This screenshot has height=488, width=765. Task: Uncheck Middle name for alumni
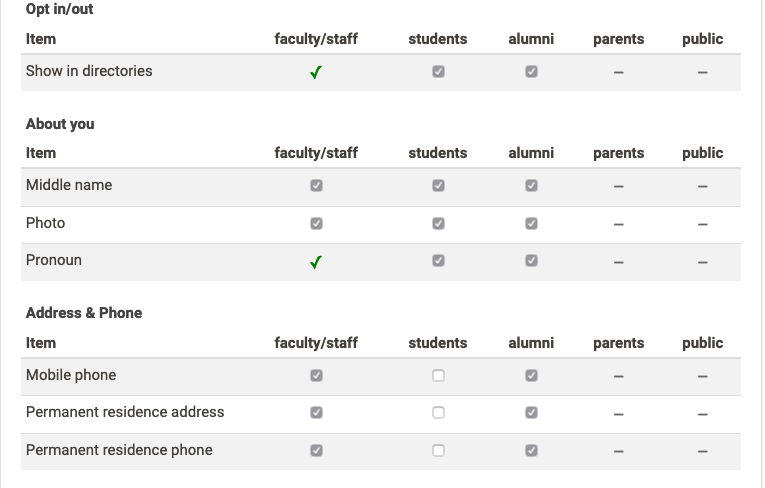531,185
